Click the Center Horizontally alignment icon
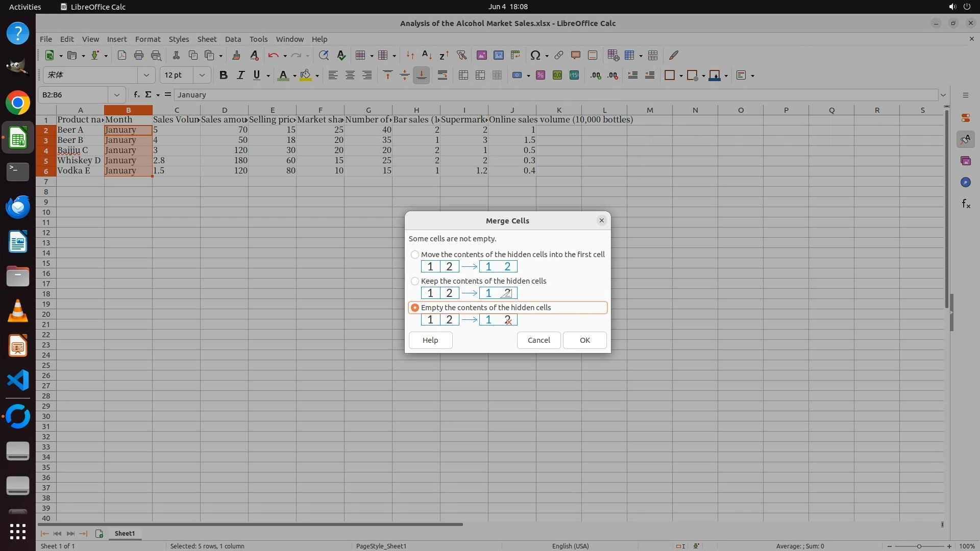 point(350,76)
